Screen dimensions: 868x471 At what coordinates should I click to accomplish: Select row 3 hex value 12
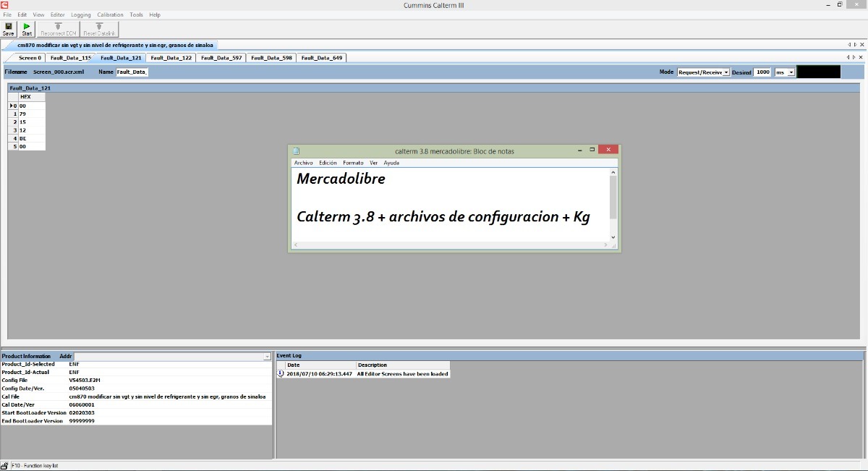click(32, 130)
